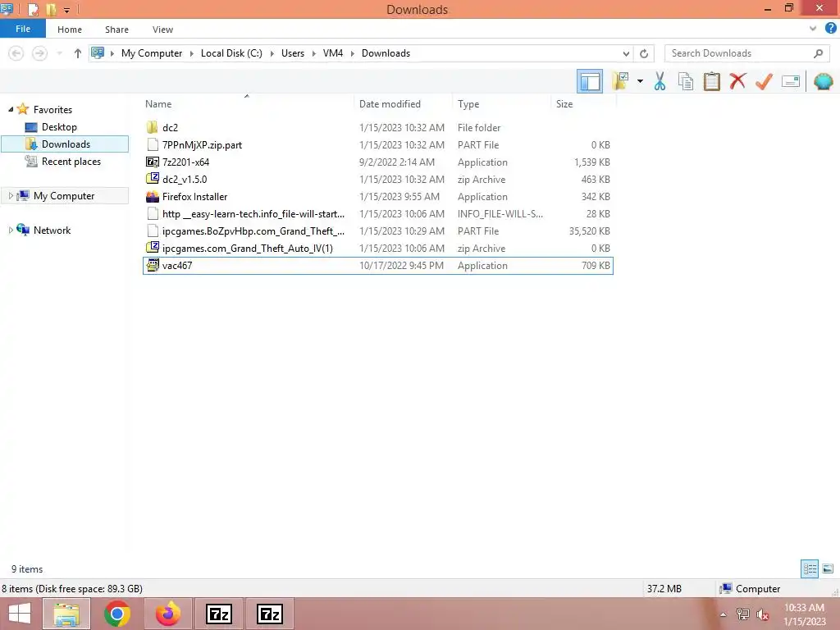Screen dimensions: 840x630
Task: Click the muted volume icon in system tray
Action: [762, 614]
